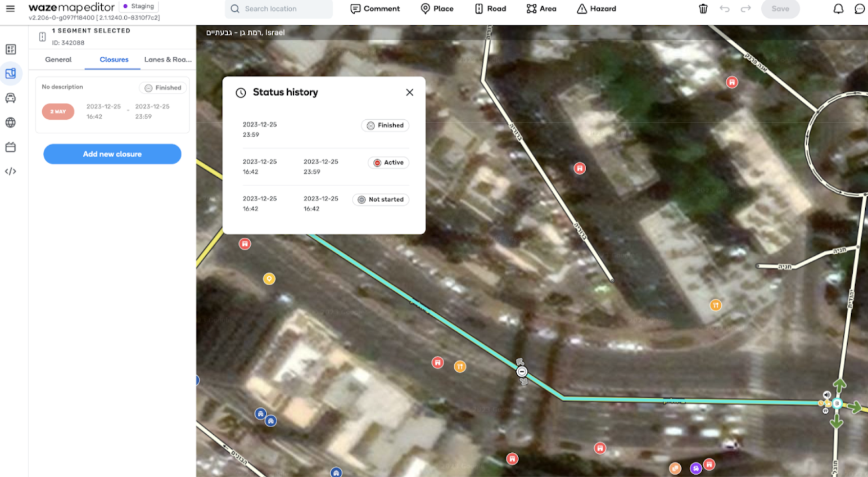Switch to the General tab

pos(58,60)
